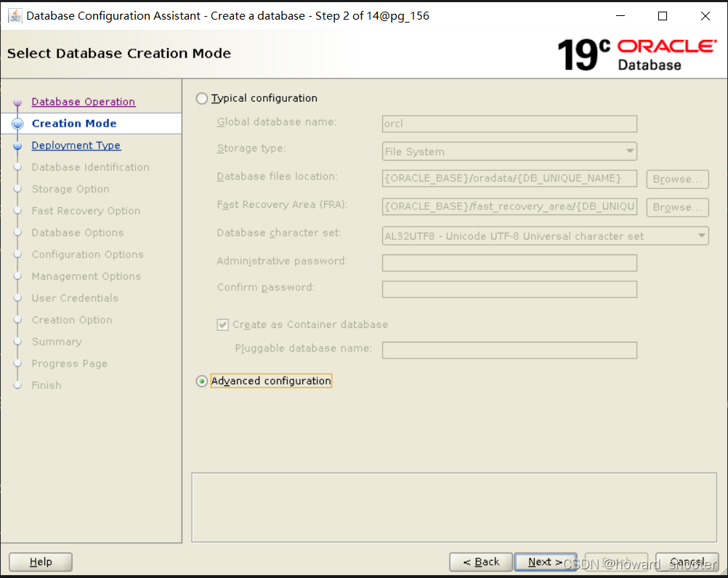
Task: Browse for database files location
Action: tap(677, 179)
